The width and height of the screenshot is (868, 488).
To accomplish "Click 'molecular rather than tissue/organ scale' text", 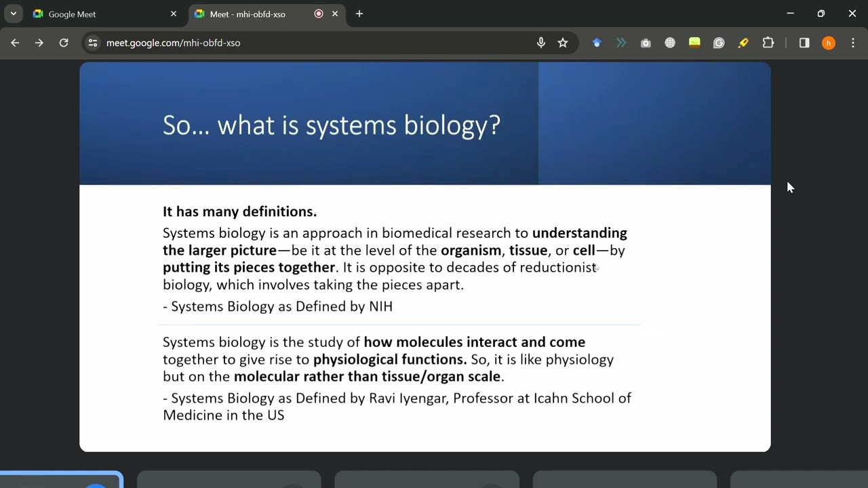I will [x=367, y=377].
